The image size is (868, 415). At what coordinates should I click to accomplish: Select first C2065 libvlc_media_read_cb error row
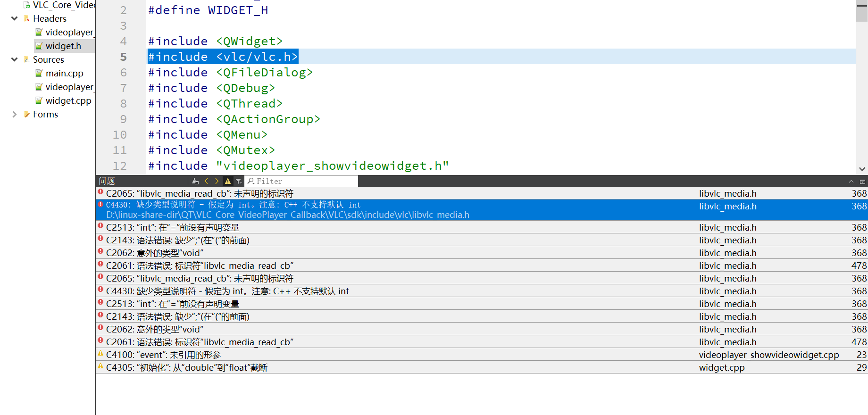coord(482,193)
